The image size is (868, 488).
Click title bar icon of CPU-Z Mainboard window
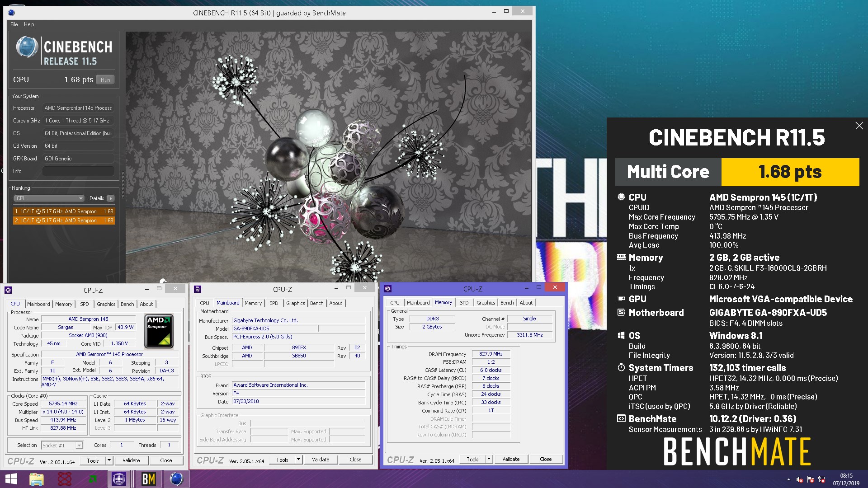click(198, 289)
